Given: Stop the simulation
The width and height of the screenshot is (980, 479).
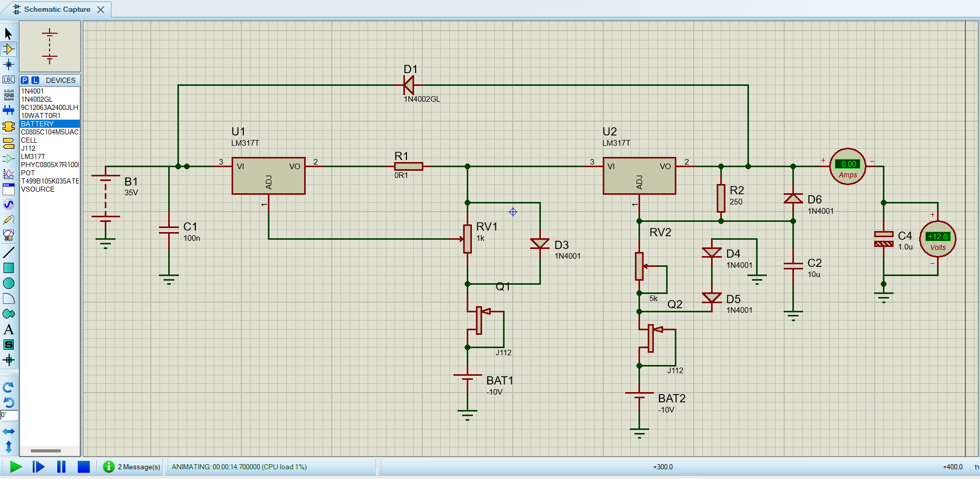Looking at the screenshot, I should coord(84,467).
